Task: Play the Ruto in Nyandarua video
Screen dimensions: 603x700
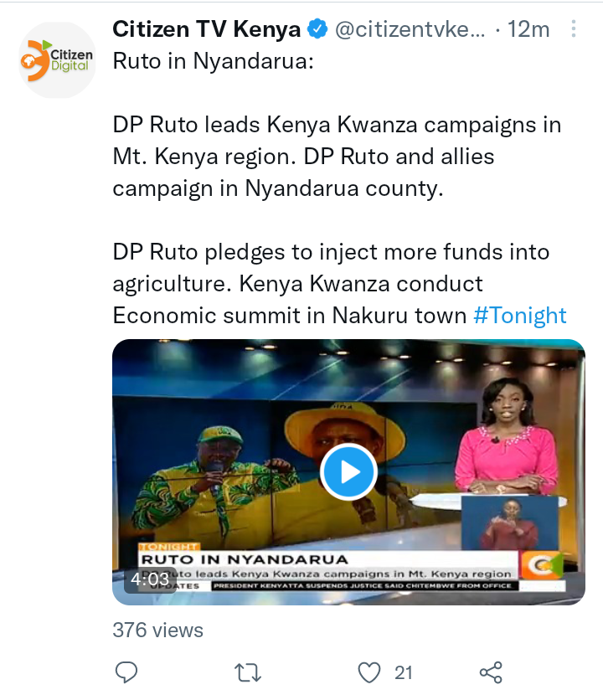Action: tap(348, 472)
